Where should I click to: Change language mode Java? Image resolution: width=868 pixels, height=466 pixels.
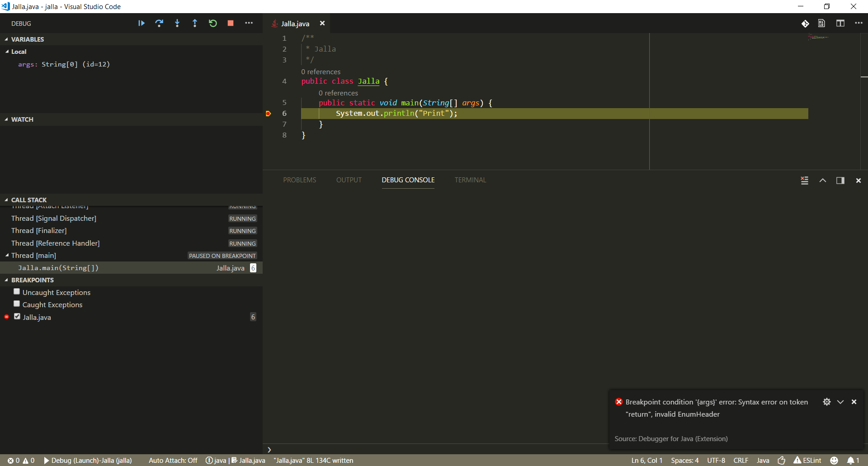point(763,460)
